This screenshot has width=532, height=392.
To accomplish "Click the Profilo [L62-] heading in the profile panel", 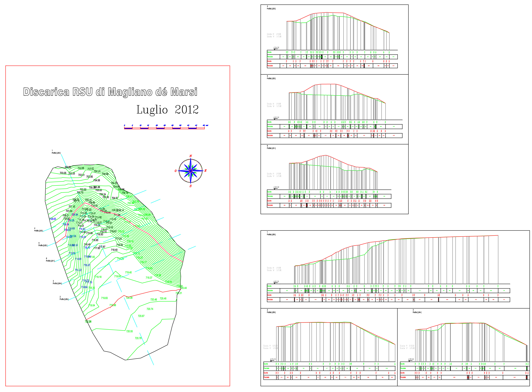I will tap(271, 79).
